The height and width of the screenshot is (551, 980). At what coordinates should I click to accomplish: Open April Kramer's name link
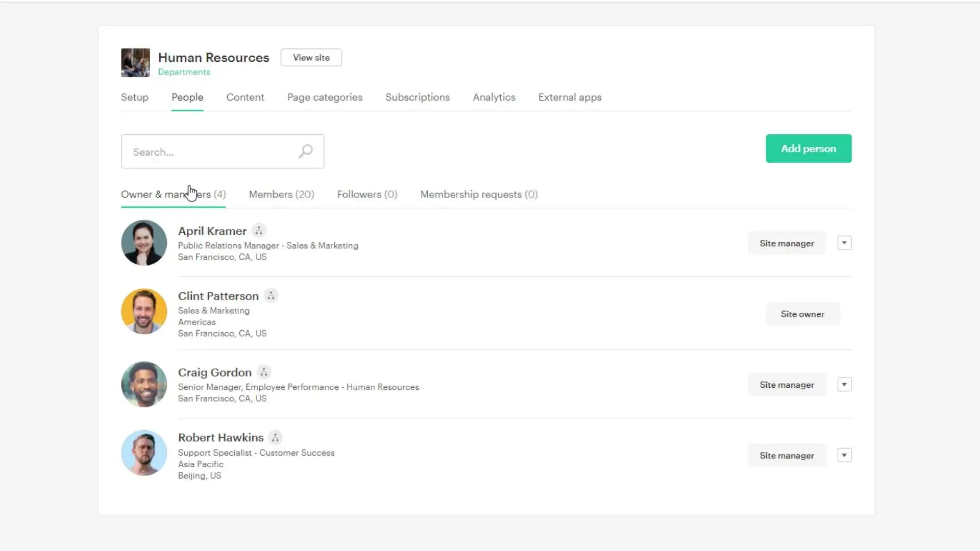pyautogui.click(x=212, y=231)
